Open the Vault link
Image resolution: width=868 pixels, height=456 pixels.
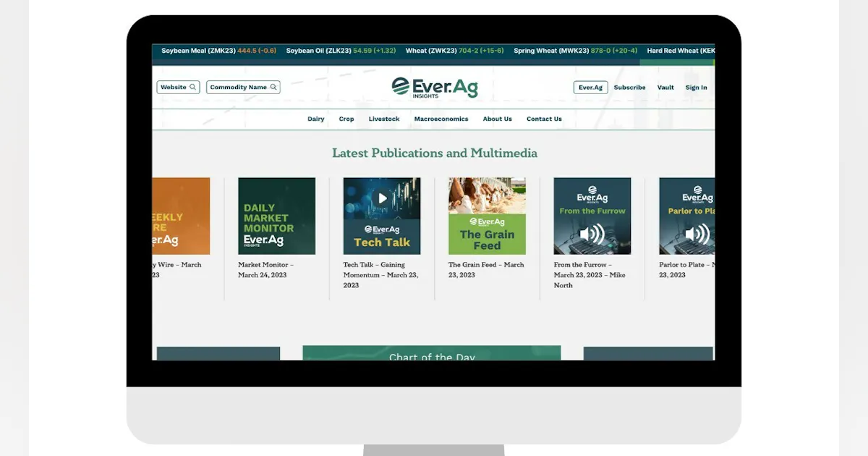click(x=665, y=88)
